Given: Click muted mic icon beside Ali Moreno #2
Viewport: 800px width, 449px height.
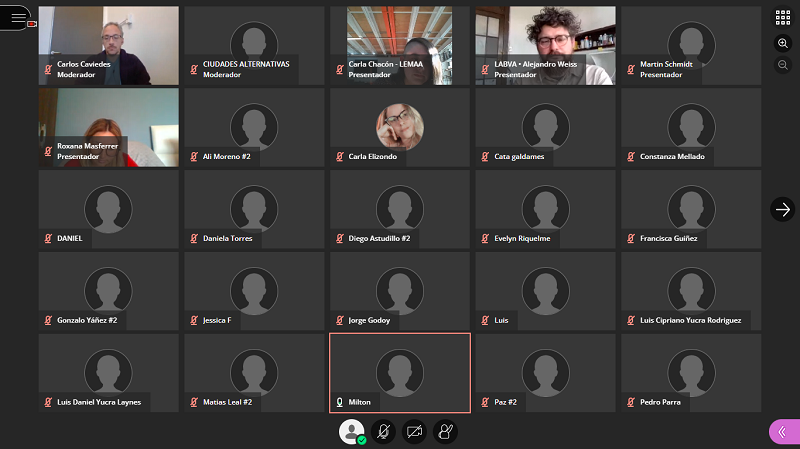Looking at the screenshot, I should pyautogui.click(x=194, y=157).
